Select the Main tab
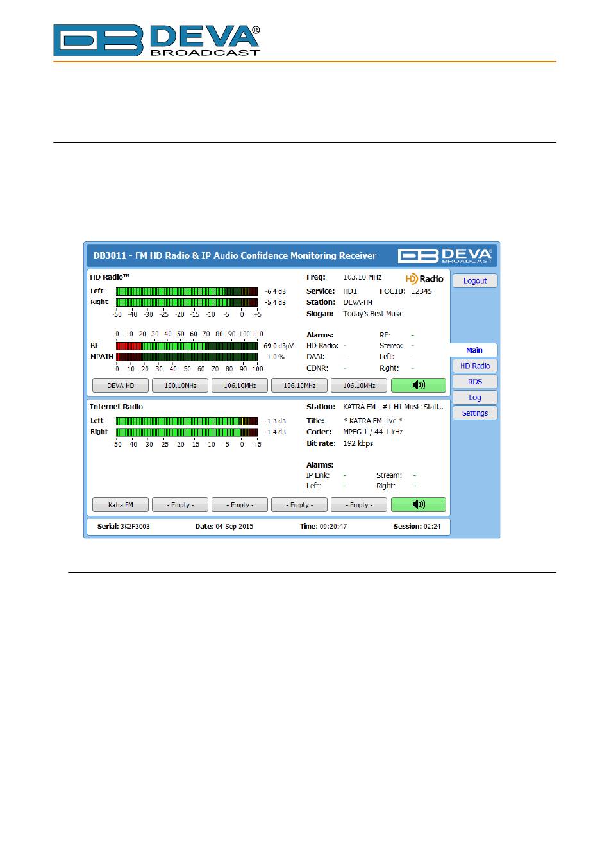 click(x=474, y=350)
